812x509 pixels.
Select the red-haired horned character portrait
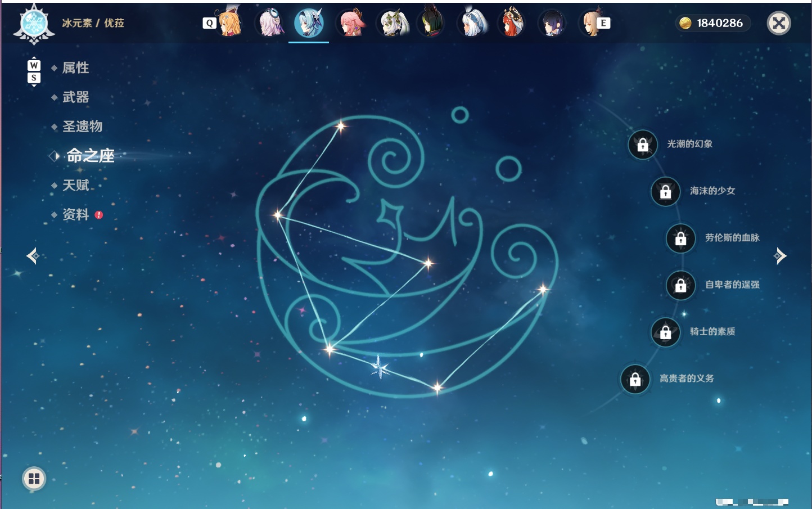point(512,22)
